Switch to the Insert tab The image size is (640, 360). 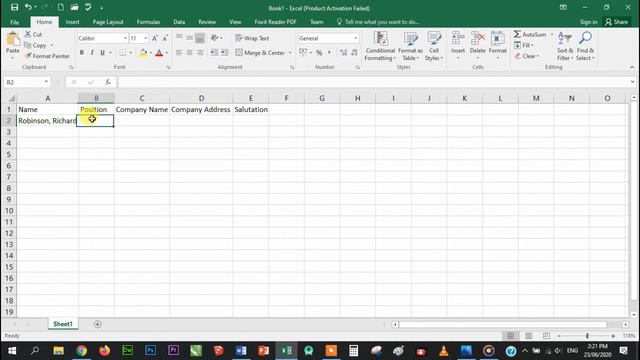72,22
